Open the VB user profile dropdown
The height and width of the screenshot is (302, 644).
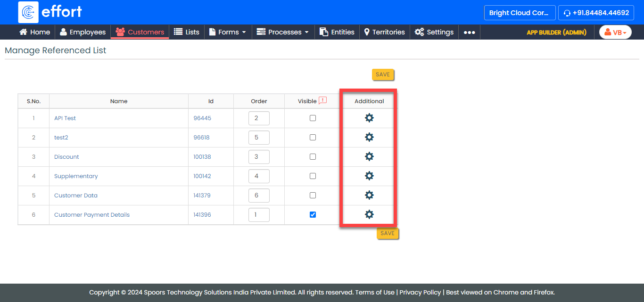tap(615, 32)
